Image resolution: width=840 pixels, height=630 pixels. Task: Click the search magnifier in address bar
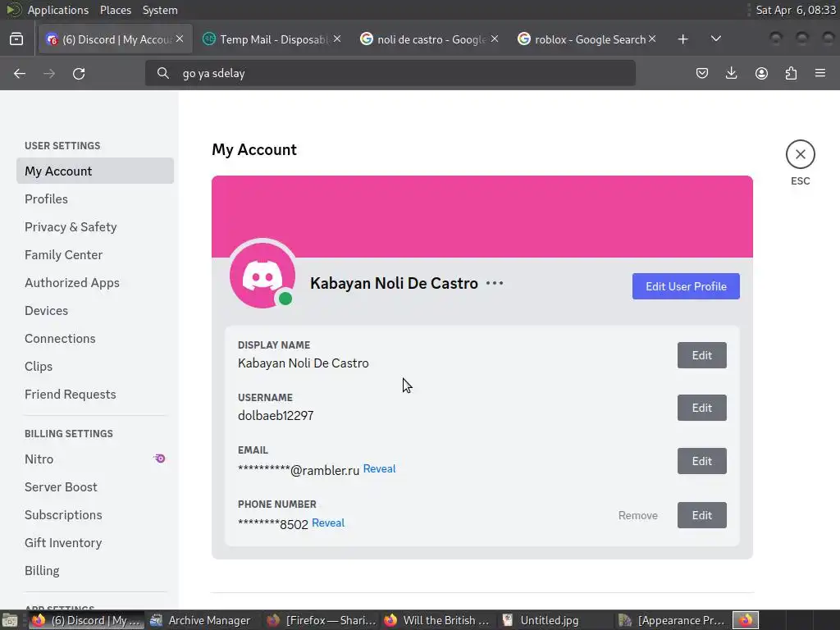tap(163, 73)
